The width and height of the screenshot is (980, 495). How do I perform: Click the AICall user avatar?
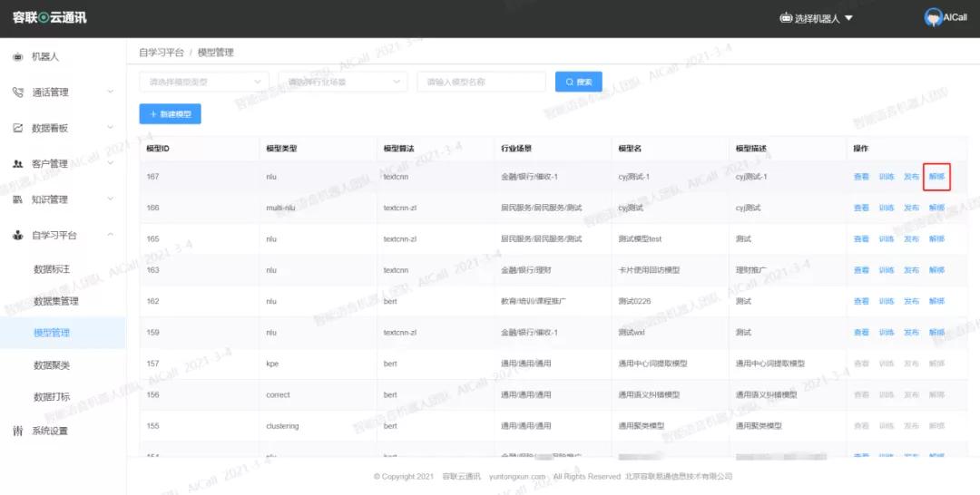pyautogui.click(x=933, y=18)
